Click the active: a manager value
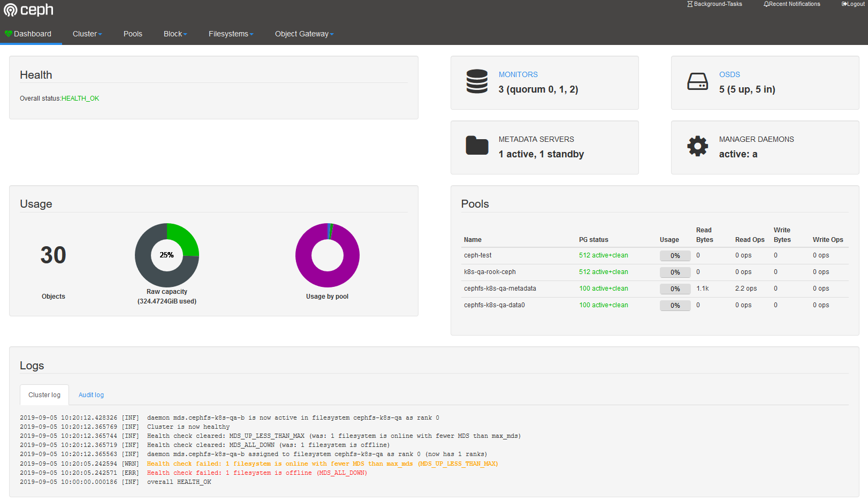 [738, 154]
